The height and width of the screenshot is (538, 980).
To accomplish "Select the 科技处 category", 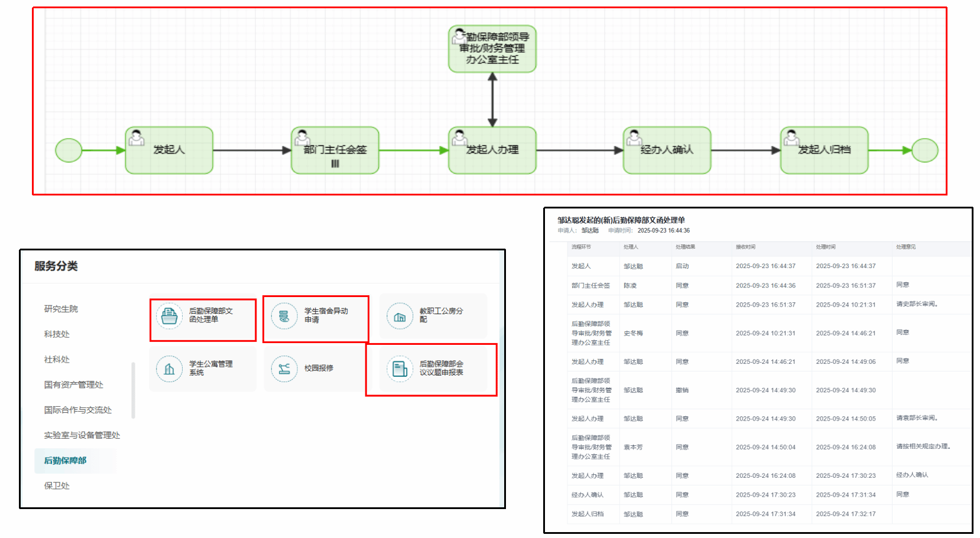I will [57, 334].
